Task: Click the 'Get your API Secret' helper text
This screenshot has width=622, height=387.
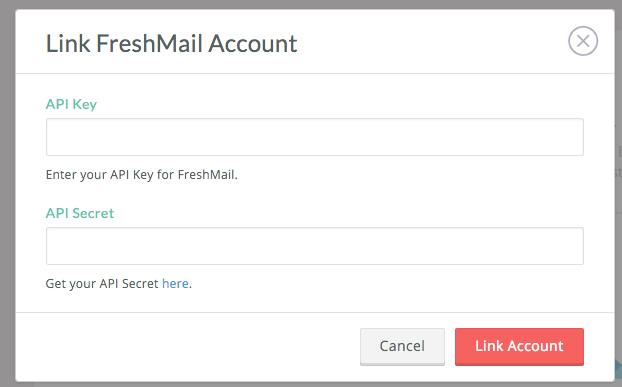Action: coord(102,284)
